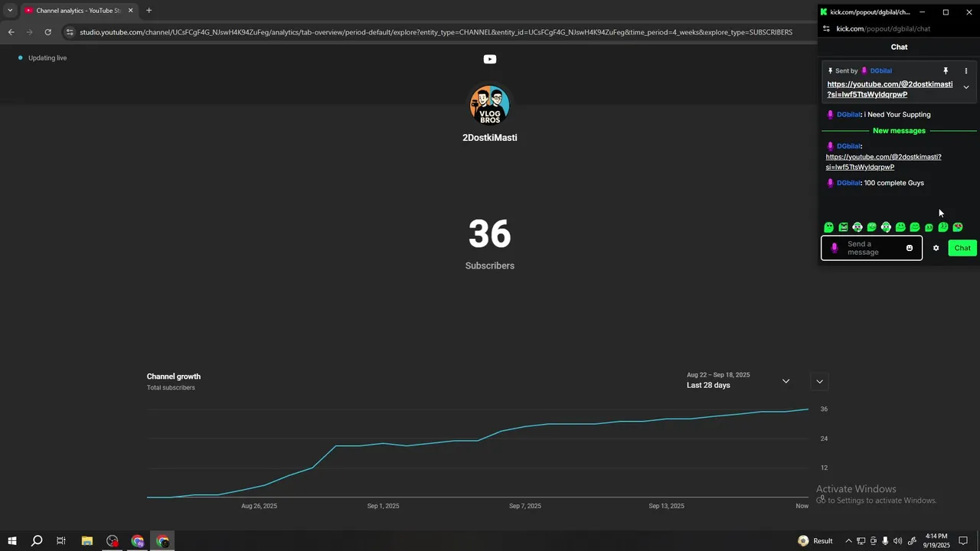Click the New messages divider label
Image resolution: width=980 pixels, height=551 pixels.
coord(899,131)
